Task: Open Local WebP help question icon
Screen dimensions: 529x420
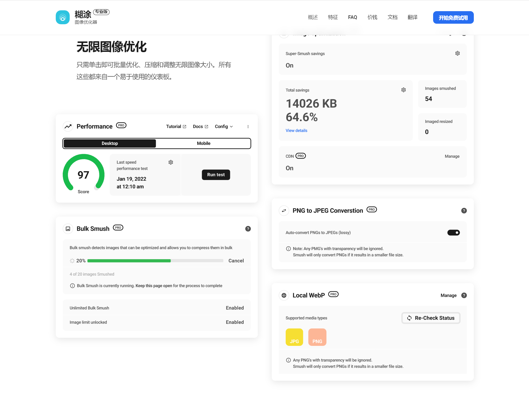Action: pyautogui.click(x=464, y=295)
